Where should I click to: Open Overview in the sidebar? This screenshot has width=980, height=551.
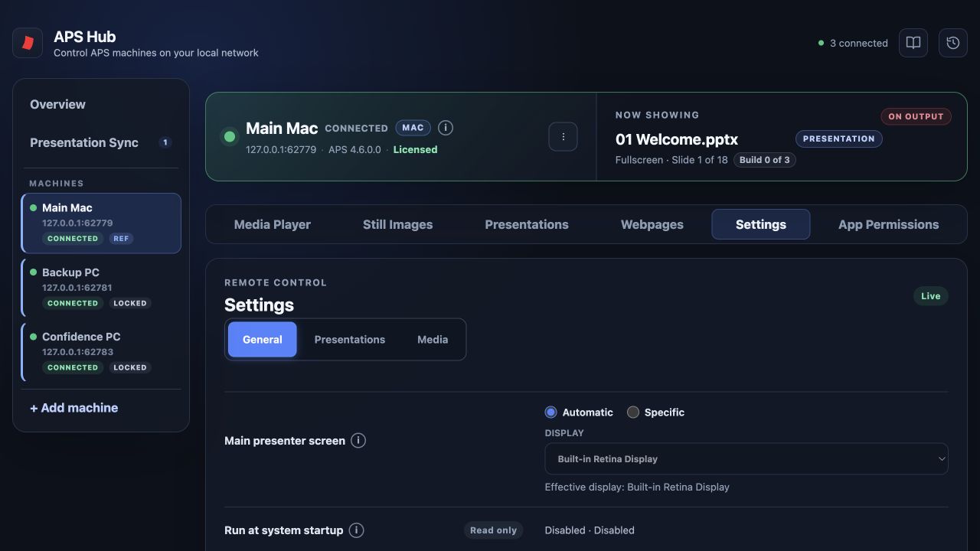pyautogui.click(x=101, y=104)
